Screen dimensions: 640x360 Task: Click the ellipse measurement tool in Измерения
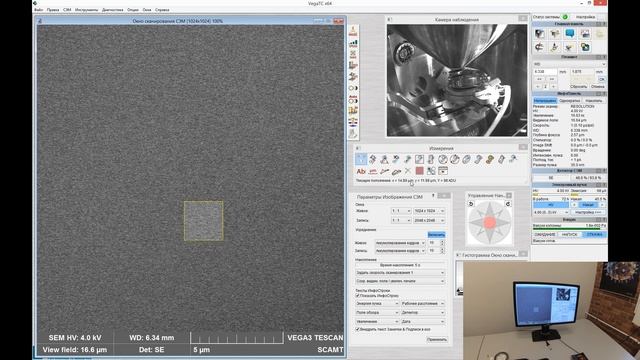pos(466,159)
